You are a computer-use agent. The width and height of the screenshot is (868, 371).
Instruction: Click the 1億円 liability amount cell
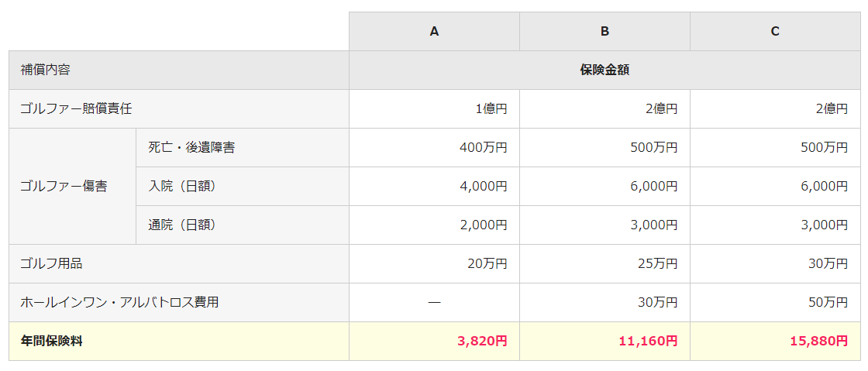[x=491, y=108]
